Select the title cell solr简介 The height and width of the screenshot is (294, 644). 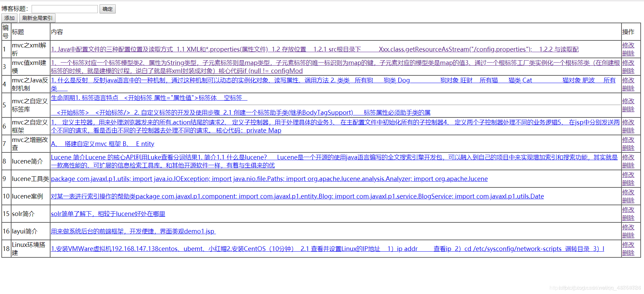click(31, 214)
